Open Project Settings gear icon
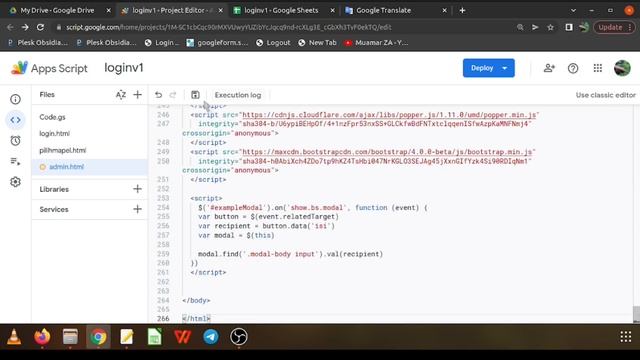Screen dimensions: 640x360 click(16, 182)
